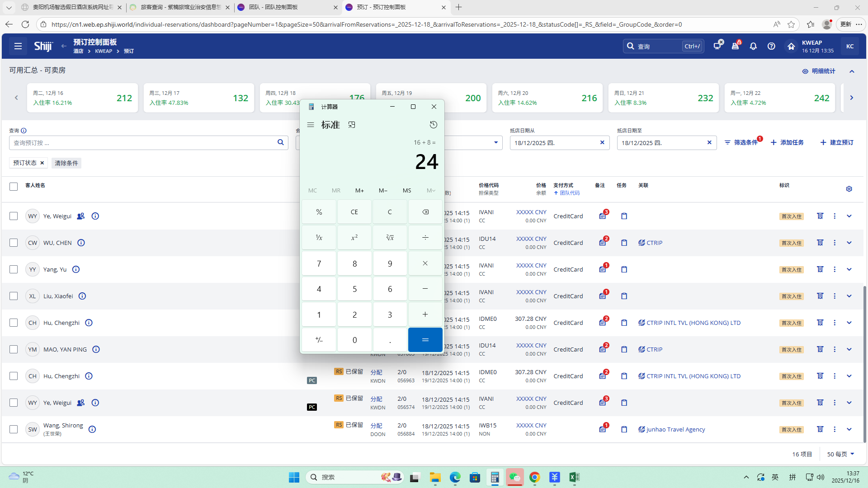Expand the row details for MAO, YAN PING
The image size is (868, 488).
849,349
